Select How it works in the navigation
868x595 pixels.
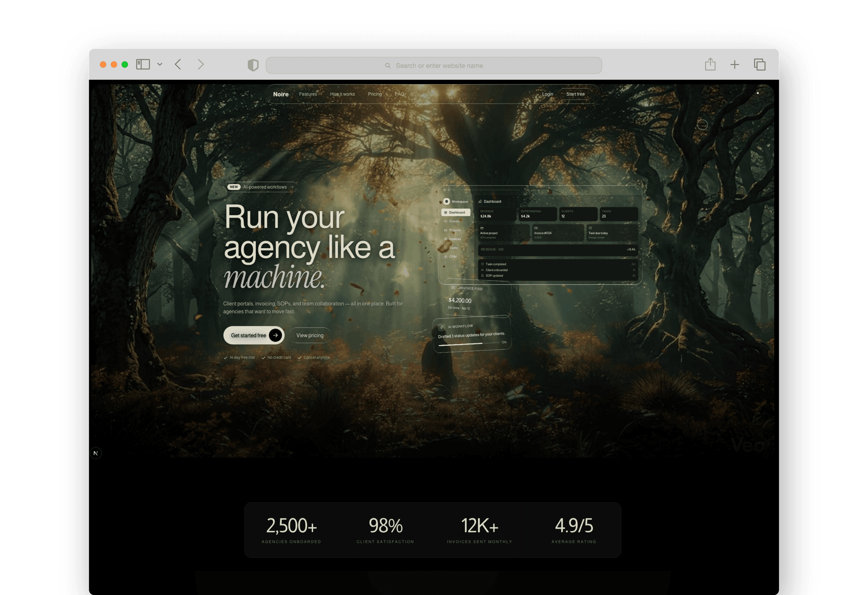[342, 94]
